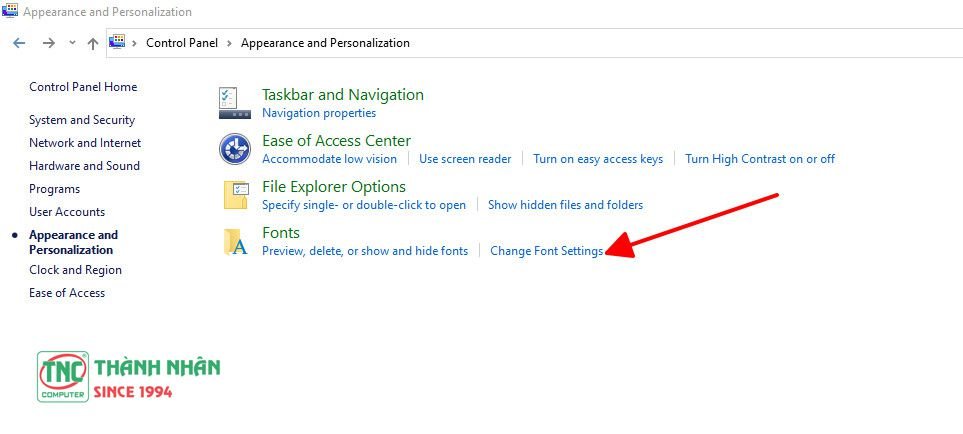This screenshot has width=963, height=434.
Task: Click the Fonts folder icon
Action: tap(235, 241)
